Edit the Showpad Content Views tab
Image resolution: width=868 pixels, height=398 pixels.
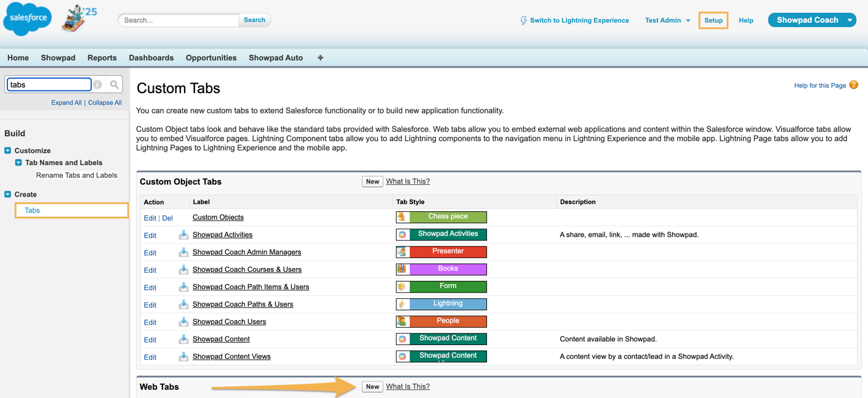[x=150, y=357]
